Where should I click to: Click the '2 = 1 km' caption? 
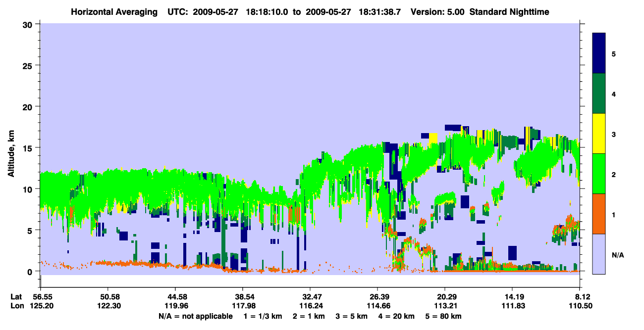click(309, 316)
